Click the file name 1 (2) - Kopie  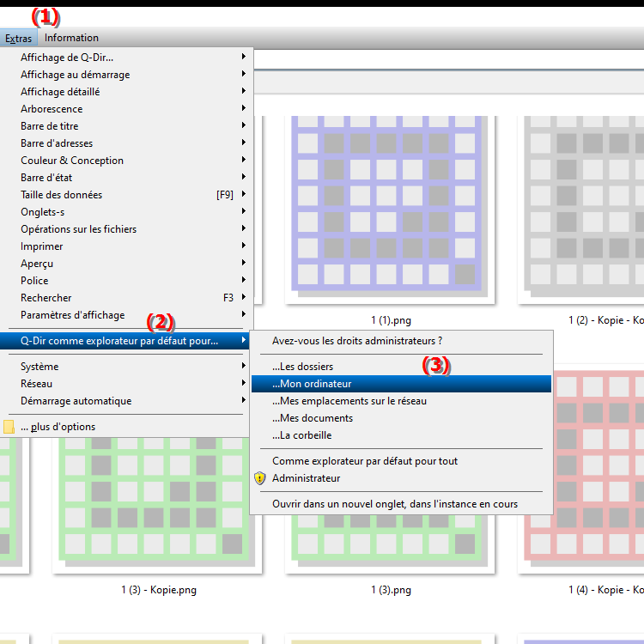pos(606,320)
